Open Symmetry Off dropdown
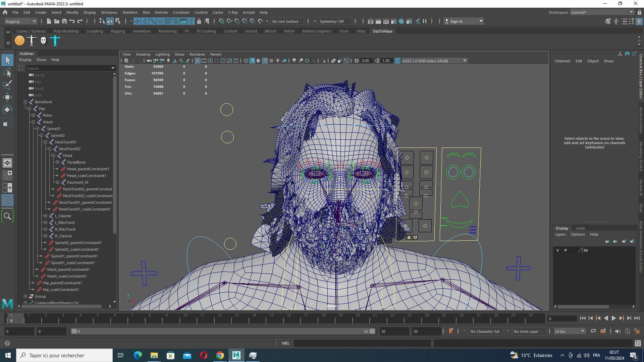Image resolution: width=644 pixels, height=362 pixels. coord(335,21)
